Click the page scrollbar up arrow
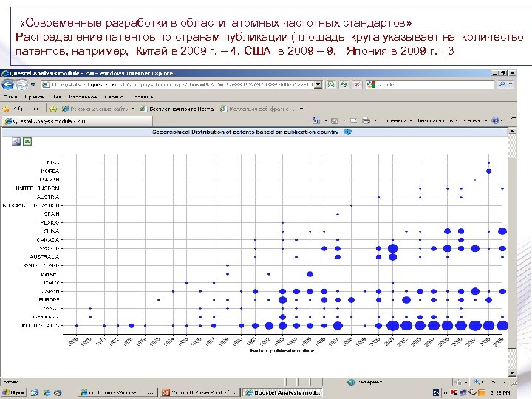This screenshot has width=532, height=399. pyautogui.click(x=512, y=131)
